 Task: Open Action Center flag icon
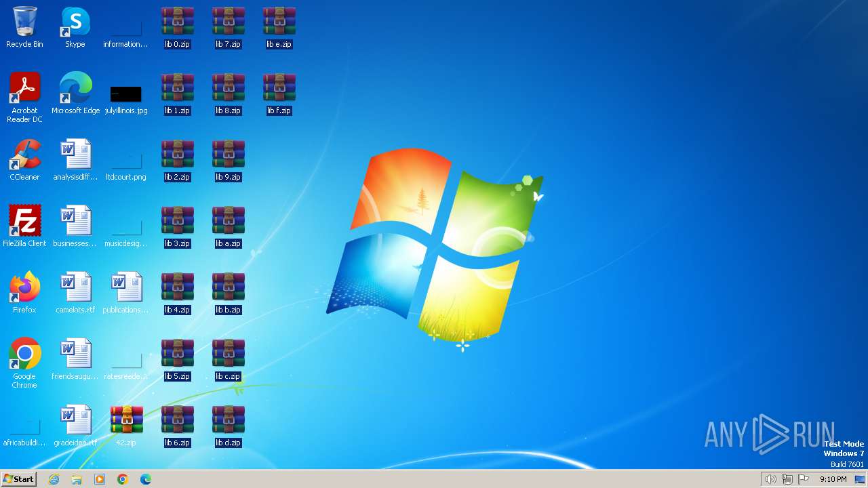(804, 479)
